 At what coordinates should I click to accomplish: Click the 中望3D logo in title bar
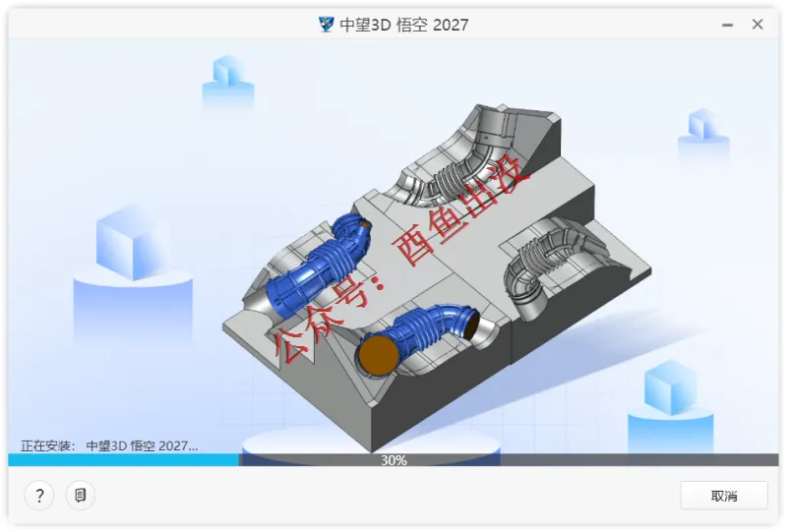point(327,24)
